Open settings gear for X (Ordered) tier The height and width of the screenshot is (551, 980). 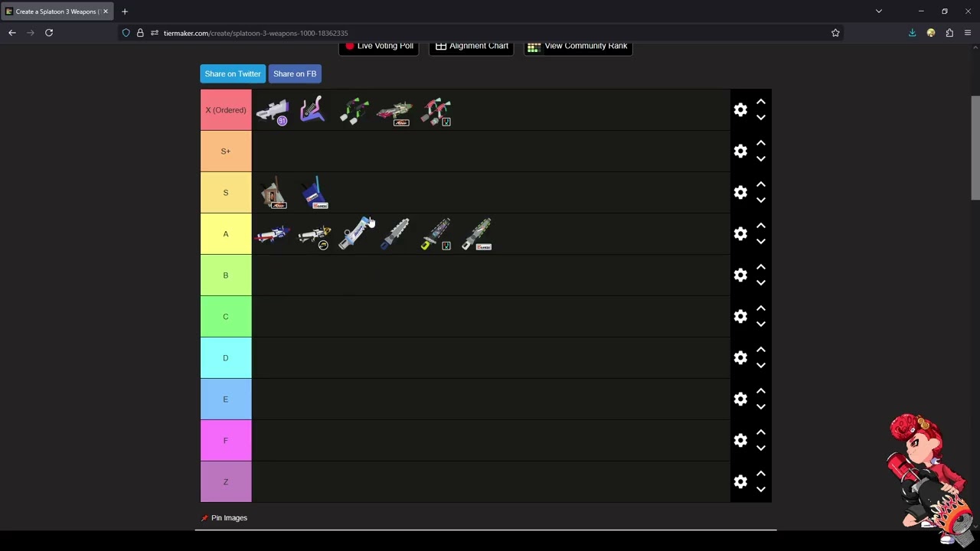(740, 110)
